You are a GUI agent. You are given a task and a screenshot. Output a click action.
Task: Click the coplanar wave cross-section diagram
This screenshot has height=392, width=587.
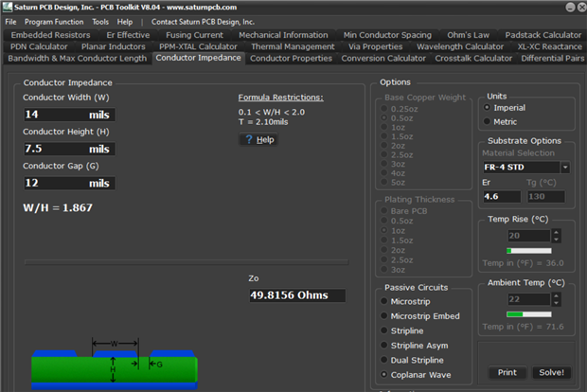[115, 364]
